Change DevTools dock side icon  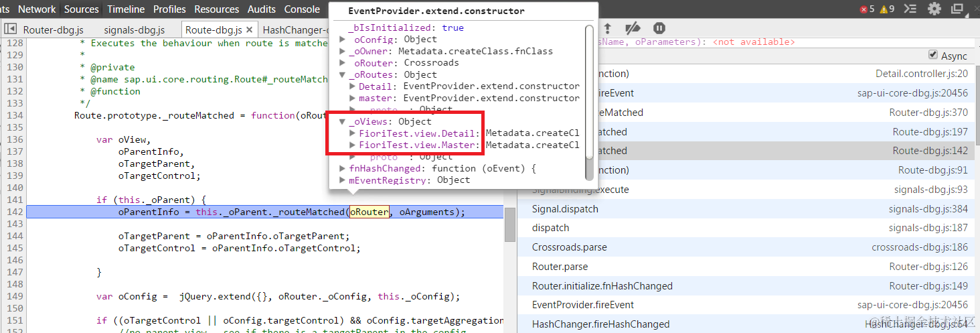click(957, 9)
